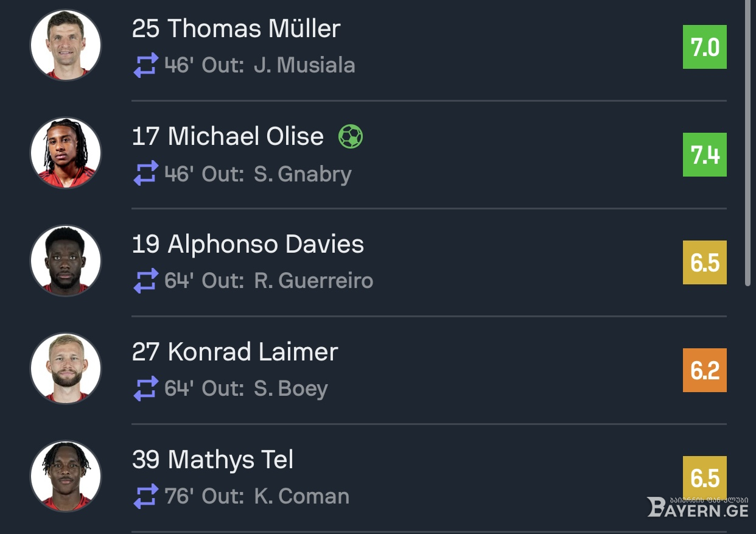Open the 27 Konrad Laimer player name
Image resolution: width=756 pixels, height=534 pixels.
click(235, 352)
